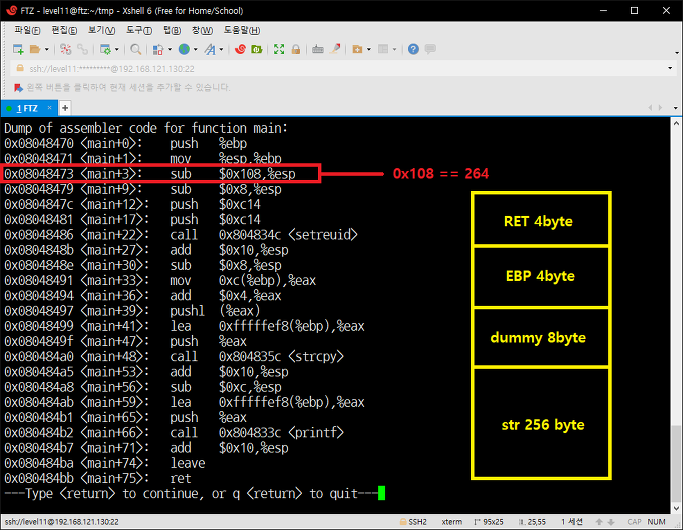The height and width of the screenshot is (530, 683).
Task: Click the new folder plus icon
Action: [x=357, y=49]
